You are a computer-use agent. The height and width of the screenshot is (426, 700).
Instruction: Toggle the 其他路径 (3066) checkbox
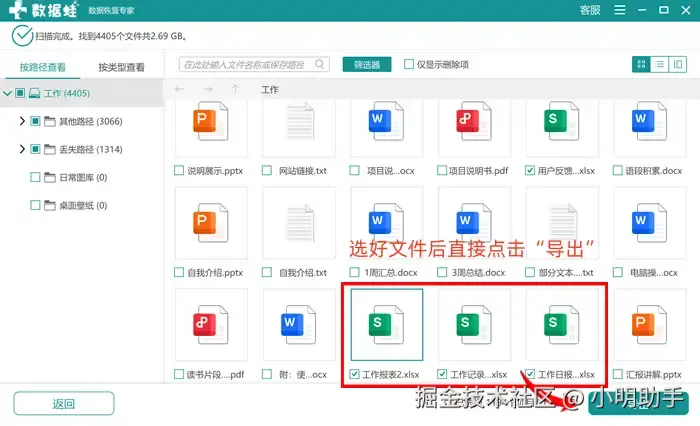click(x=35, y=121)
